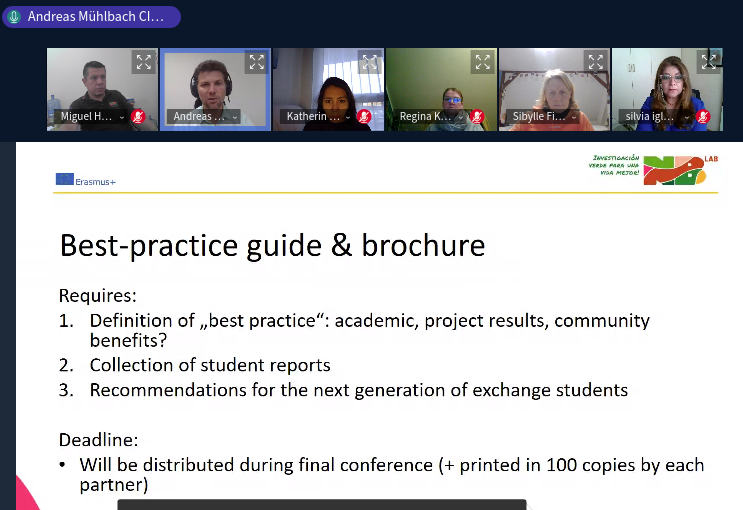This screenshot has width=743, height=510.
Task: Select silvia's webcam video tile
Action: tap(667, 90)
